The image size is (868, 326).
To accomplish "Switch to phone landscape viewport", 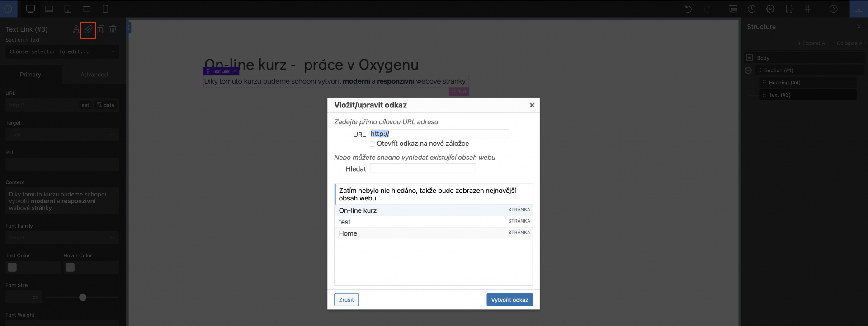I will pos(86,9).
